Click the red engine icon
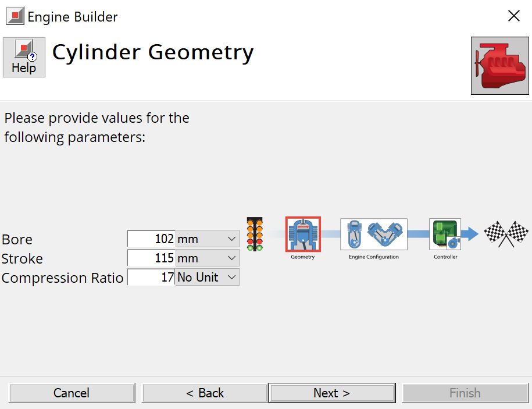Image resolution: width=532 pixels, height=409 pixels. tap(499, 65)
